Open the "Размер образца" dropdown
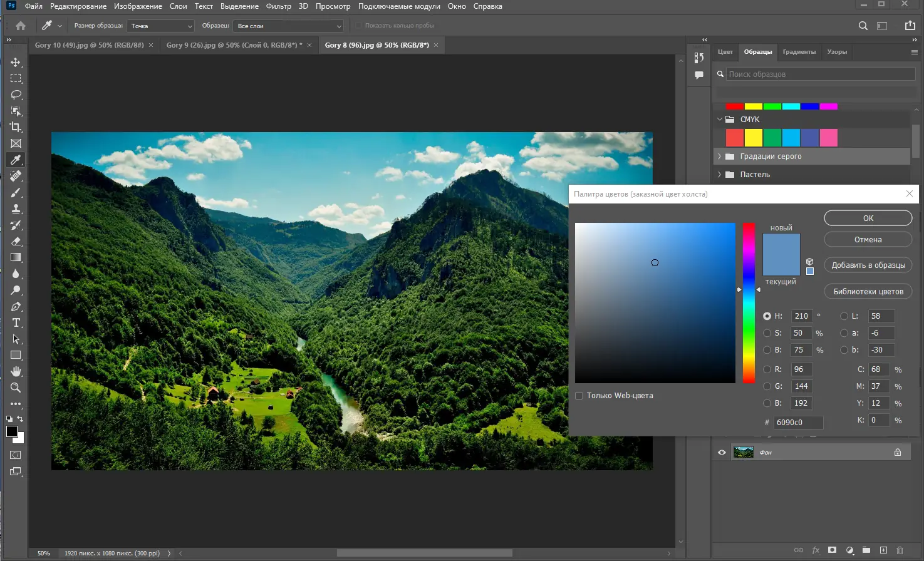This screenshot has height=561, width=924. click(160, 26)
